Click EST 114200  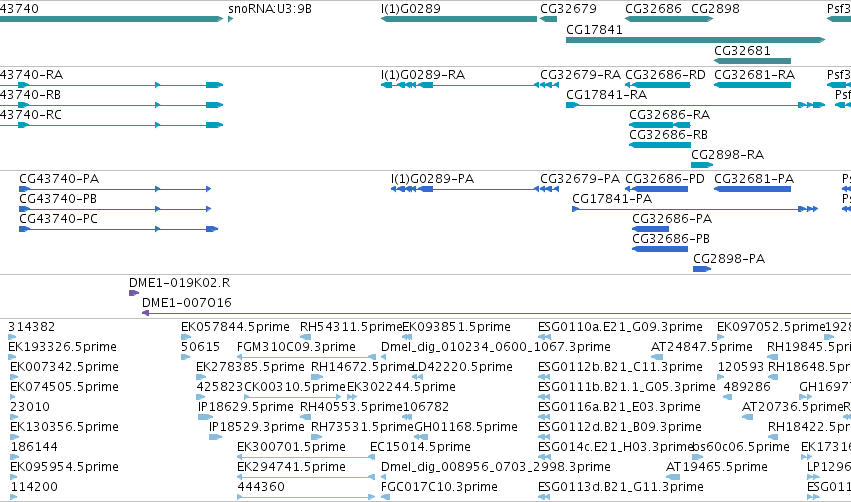click(14, 497)
